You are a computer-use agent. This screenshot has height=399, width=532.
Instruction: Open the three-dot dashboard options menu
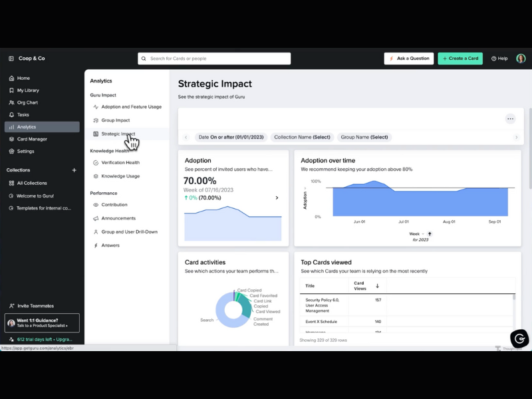[x=510, y=119]
